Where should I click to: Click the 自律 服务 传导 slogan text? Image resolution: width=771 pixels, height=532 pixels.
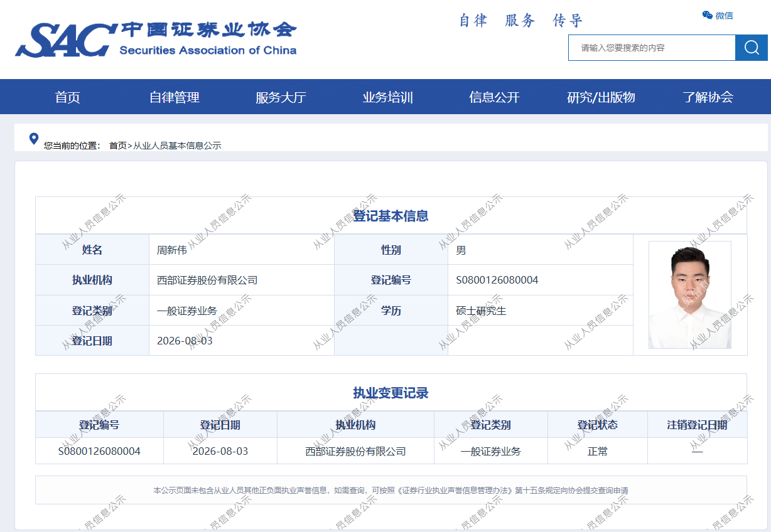pos(521,21)
